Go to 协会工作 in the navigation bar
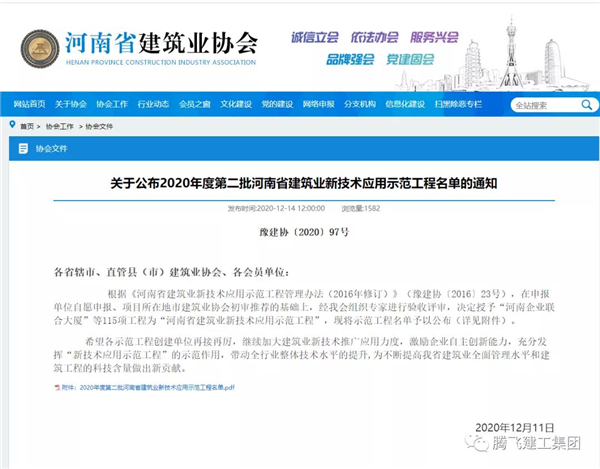600x469 pixels. (x=112, y=104)
